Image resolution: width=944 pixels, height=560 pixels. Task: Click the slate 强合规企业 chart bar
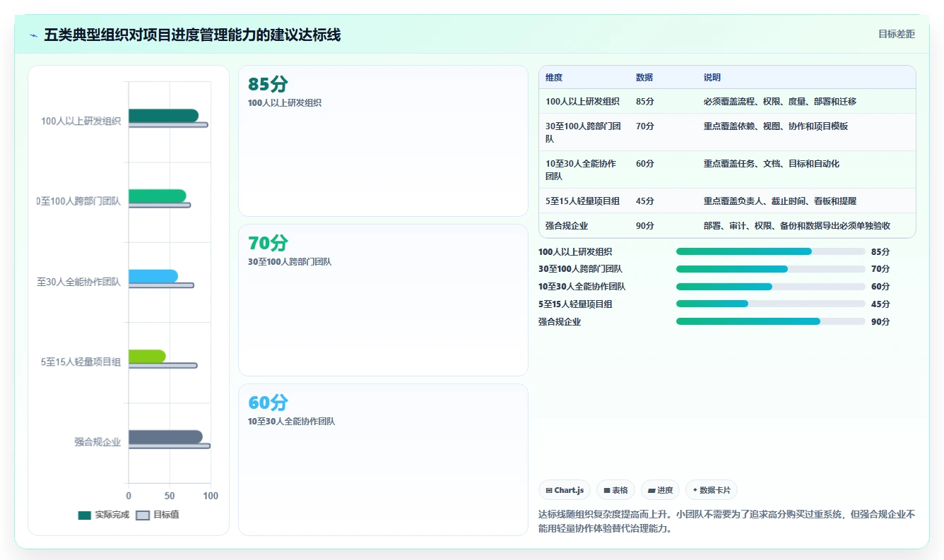click(165, 436)
